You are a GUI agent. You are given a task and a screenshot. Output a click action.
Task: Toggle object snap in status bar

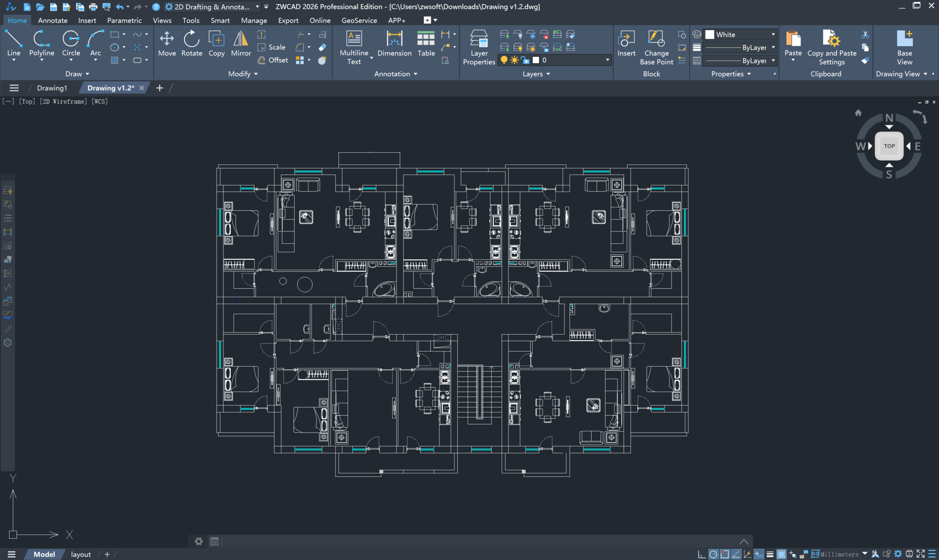(x=724, y=554)
